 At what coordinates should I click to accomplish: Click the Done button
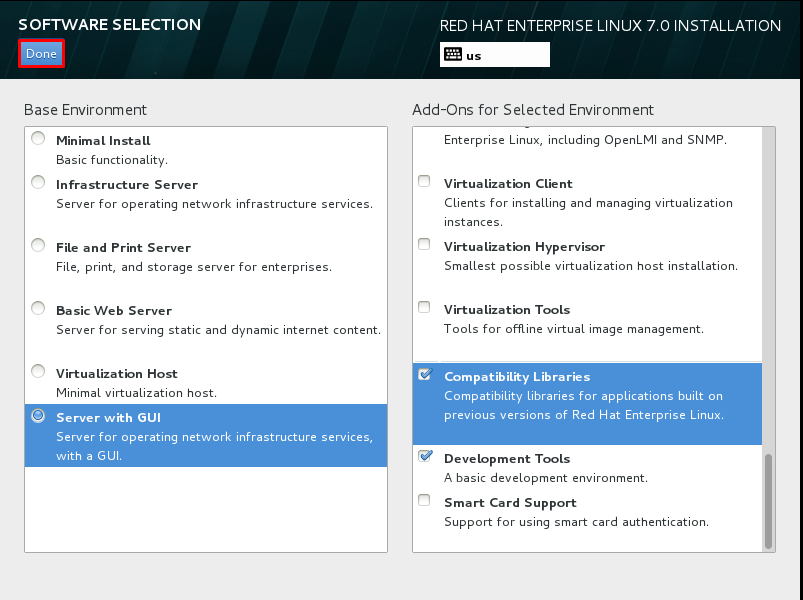tap(41, 53)
